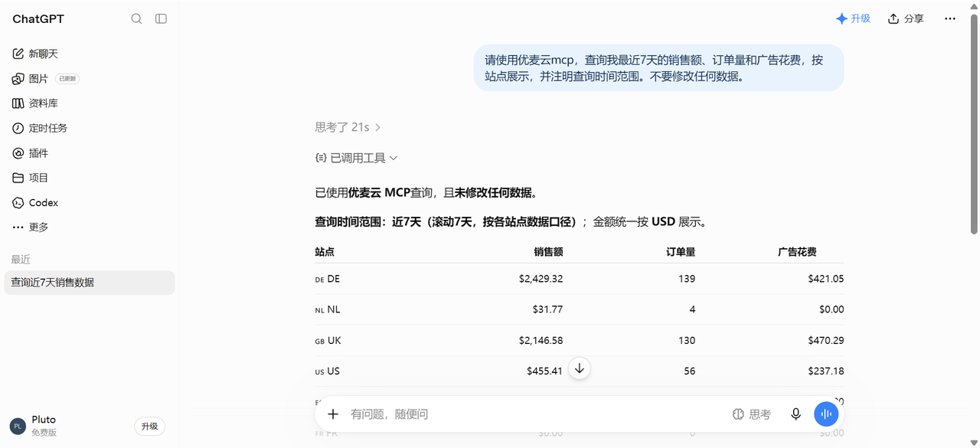The image size is (980, 448).
Task: Toggle the 思考 thinking mode
Action: tap(751, 414)
